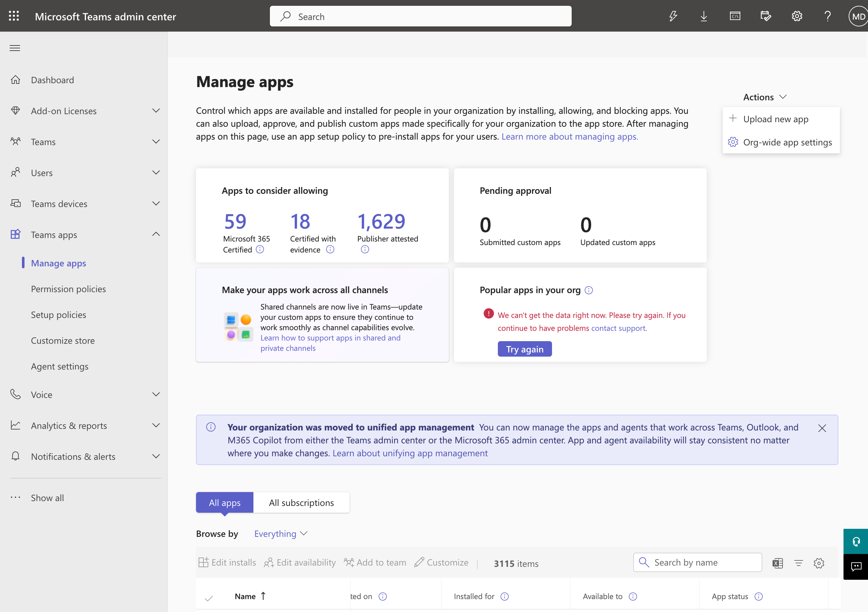Open Setup policies page

pyautogui.click(x=59, y=314)
